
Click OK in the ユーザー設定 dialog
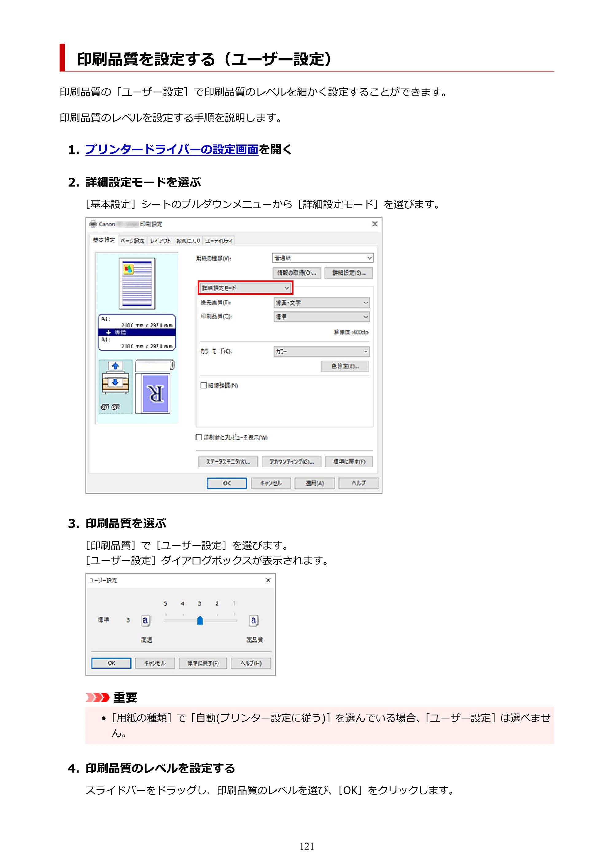coord(111,663)
